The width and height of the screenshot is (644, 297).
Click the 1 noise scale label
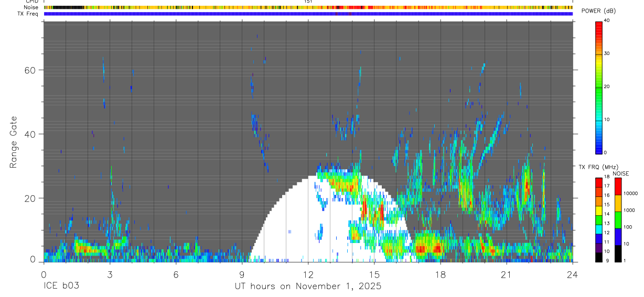click(x=625, y=260)
